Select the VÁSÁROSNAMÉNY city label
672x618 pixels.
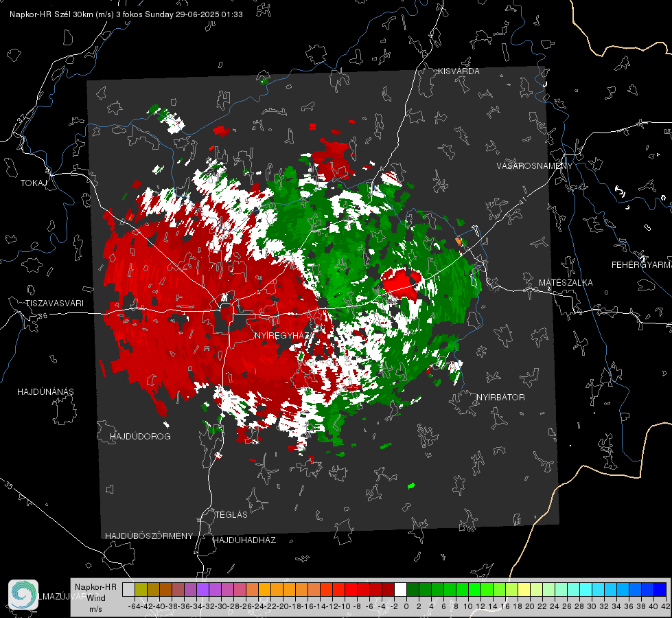pyautogui.click(x=535, y=166)
